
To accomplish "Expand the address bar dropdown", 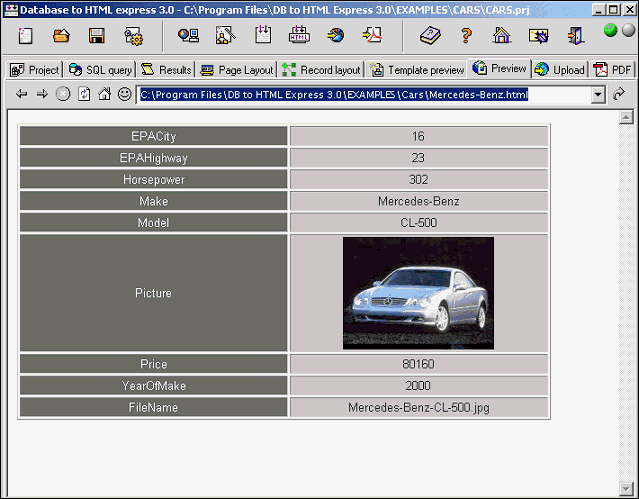I will tap(598, 95).
